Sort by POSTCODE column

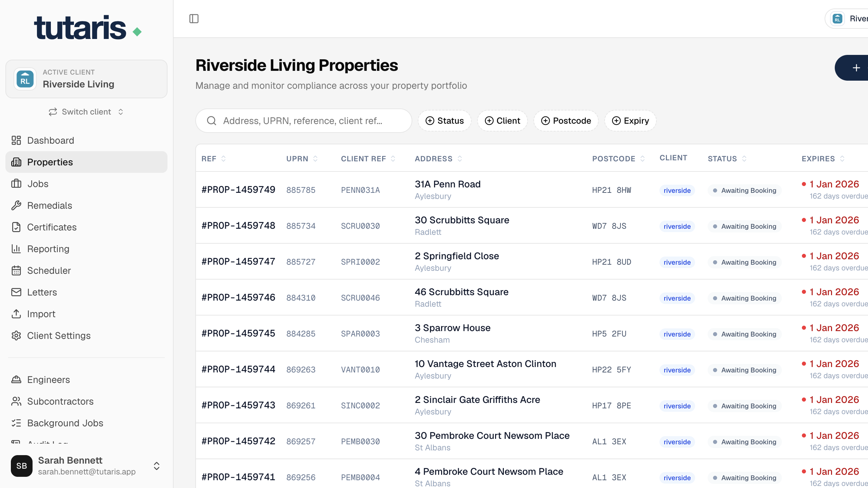[618, 159]
